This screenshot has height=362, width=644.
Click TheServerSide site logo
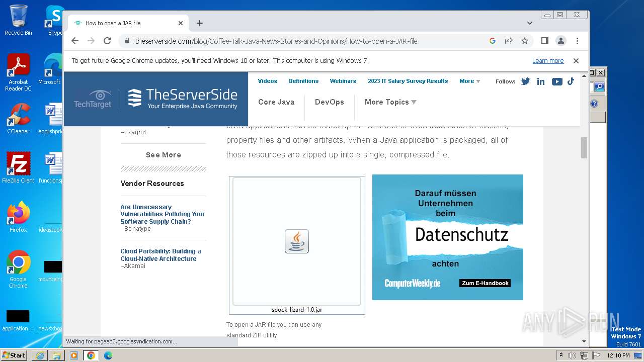pyautogui.click(x=182, y=99)
